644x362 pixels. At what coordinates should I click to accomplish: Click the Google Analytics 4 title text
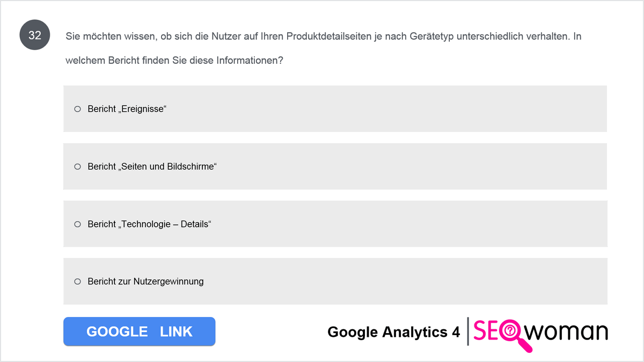point(394,332)
